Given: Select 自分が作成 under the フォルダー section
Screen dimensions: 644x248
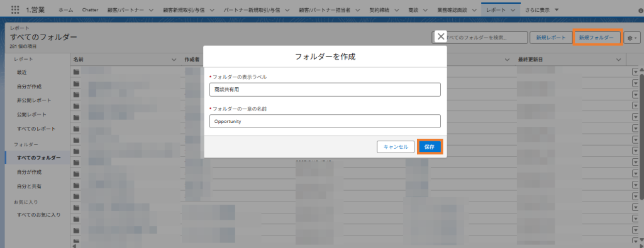Looking at the screenshot, I should tap(29, 172).
